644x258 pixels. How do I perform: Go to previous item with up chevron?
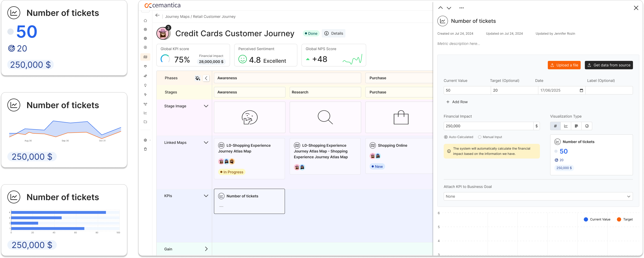click(x=441, y=8)
